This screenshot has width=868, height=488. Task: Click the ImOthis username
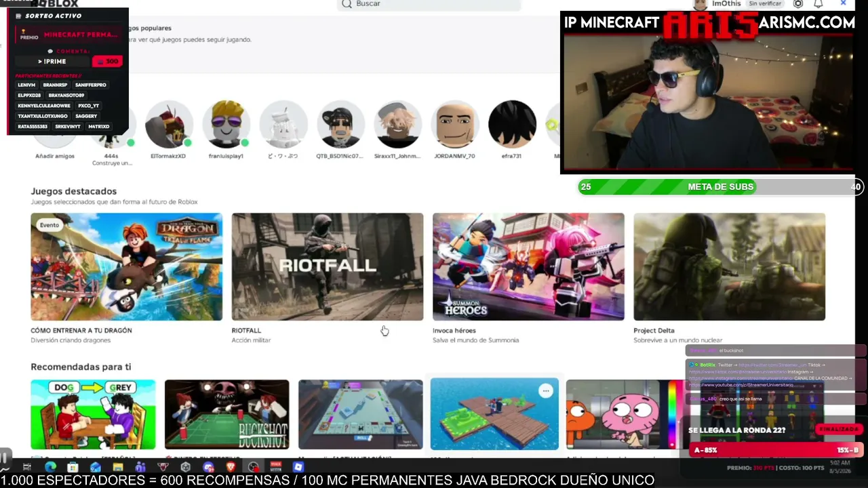(726, 3)
